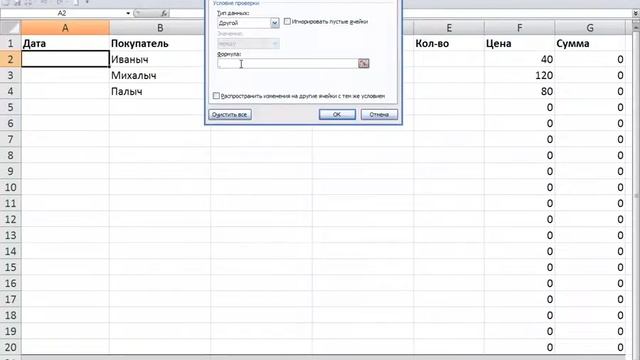Open the name box dropdown arrow
The height and width of the screenshot is (360, 640).
click(x=128, y=13)
